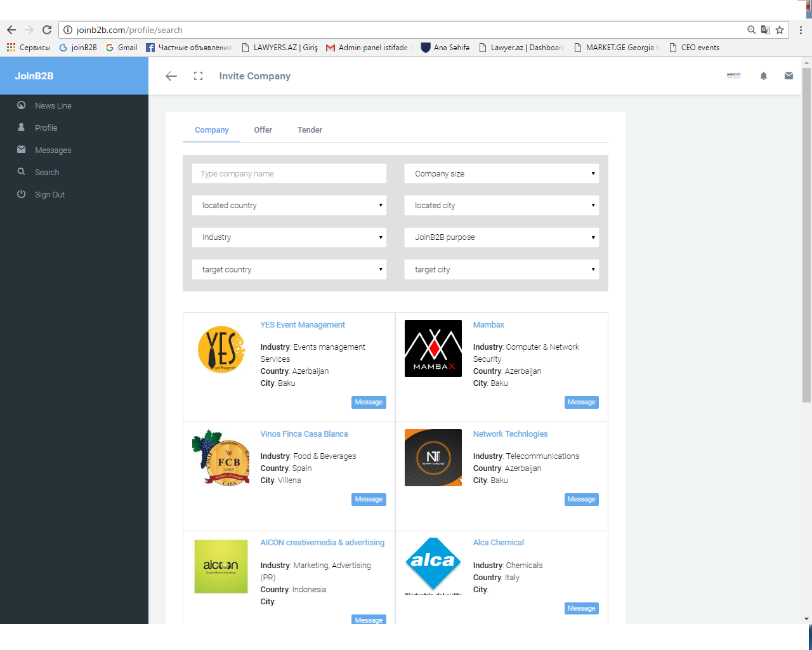Open the located country dropdown

[x=289, y=206]
